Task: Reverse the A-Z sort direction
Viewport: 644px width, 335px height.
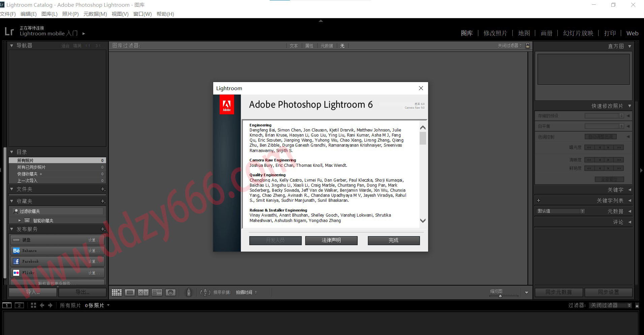Action: click(205, 292)
